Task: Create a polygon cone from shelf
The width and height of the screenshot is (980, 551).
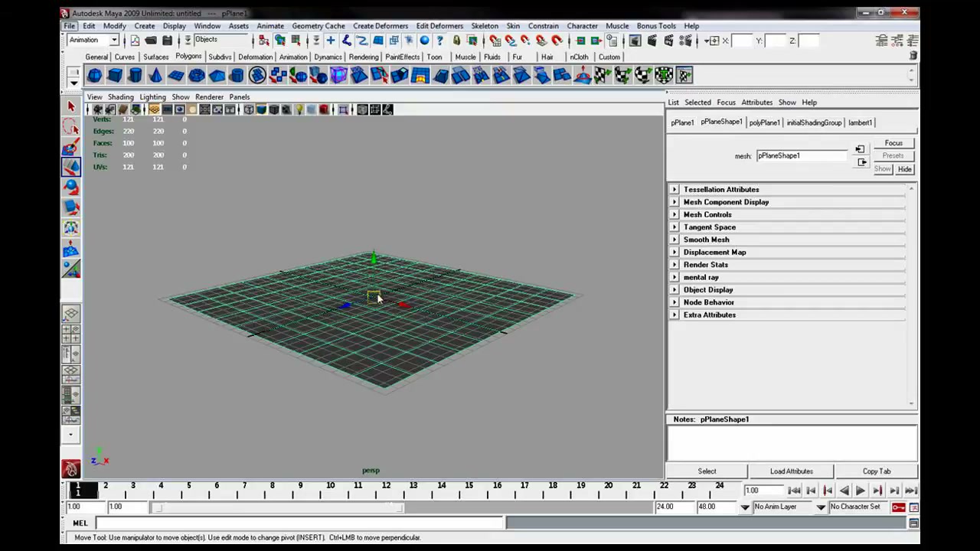Action: pos(155,75)
